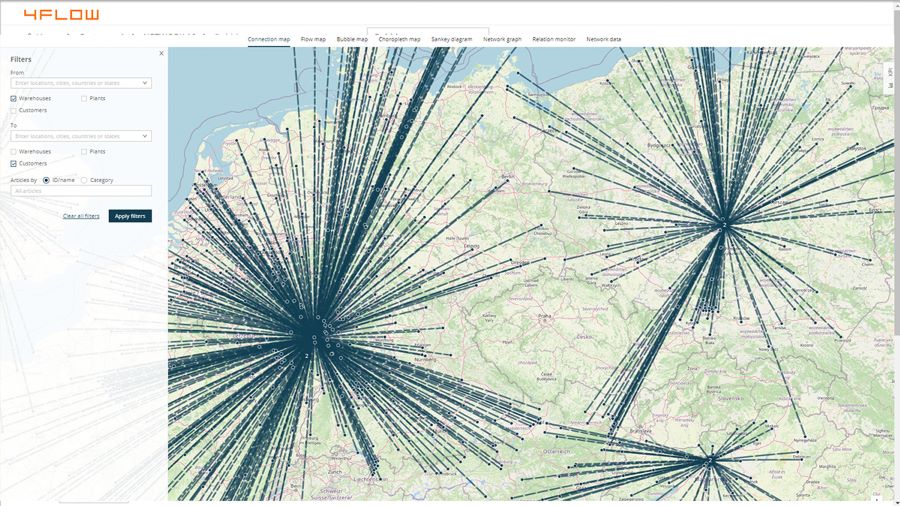Click the All articles input field

point(81,190)
